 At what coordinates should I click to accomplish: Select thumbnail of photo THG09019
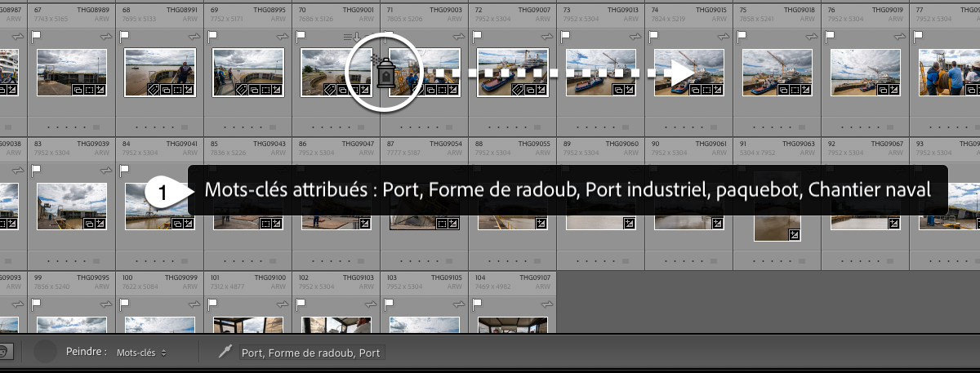coord(866,72)
